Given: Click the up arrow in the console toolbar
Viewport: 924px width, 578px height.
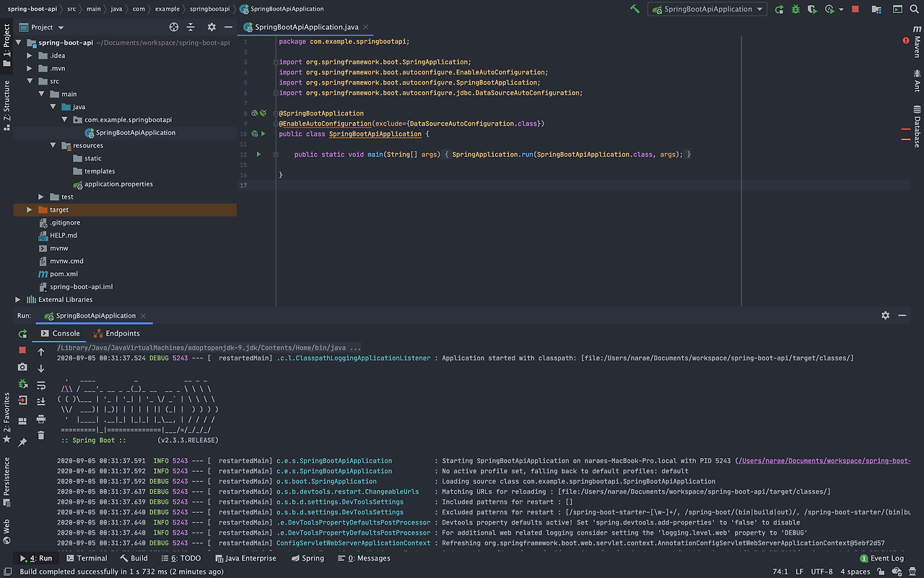Looking at the screenshot, I should pos(41,353).
